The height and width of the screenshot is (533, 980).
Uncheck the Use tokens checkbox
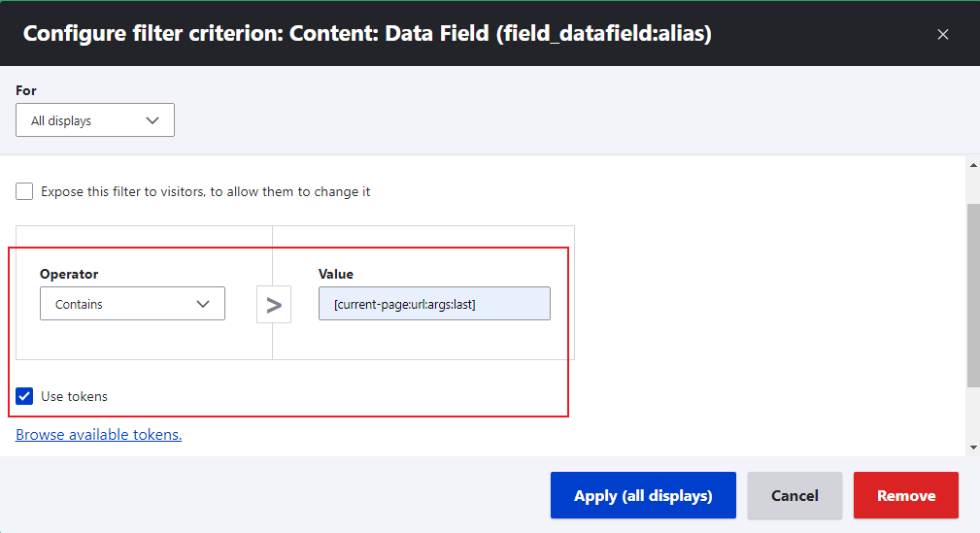tap(24, 396)
